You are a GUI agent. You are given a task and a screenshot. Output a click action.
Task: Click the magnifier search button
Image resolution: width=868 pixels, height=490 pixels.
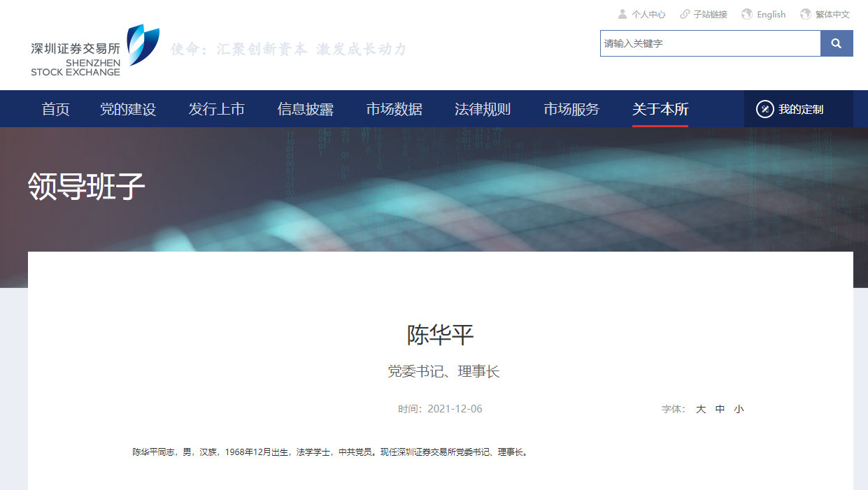point(837,43)
